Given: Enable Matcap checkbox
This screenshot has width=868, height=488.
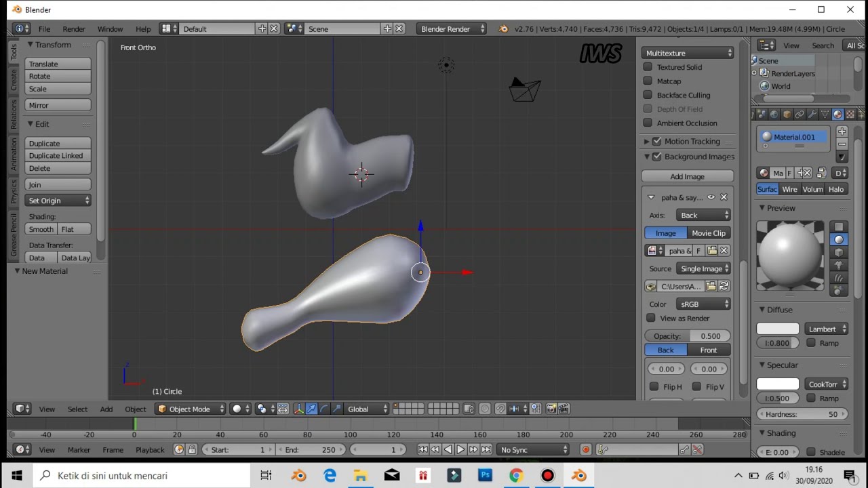Looking at the screenshot, I should coord(648,81).
